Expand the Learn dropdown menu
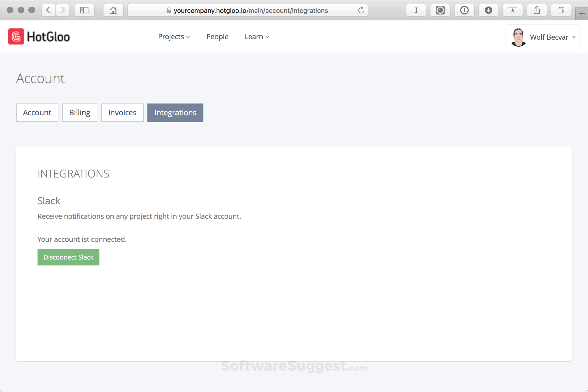 tap(257, 37)
